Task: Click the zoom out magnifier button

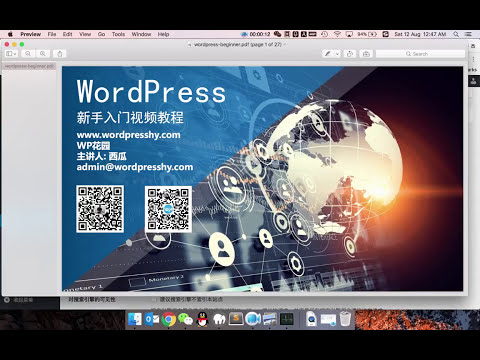Action: pyautogui.click(x=28, y=54)
